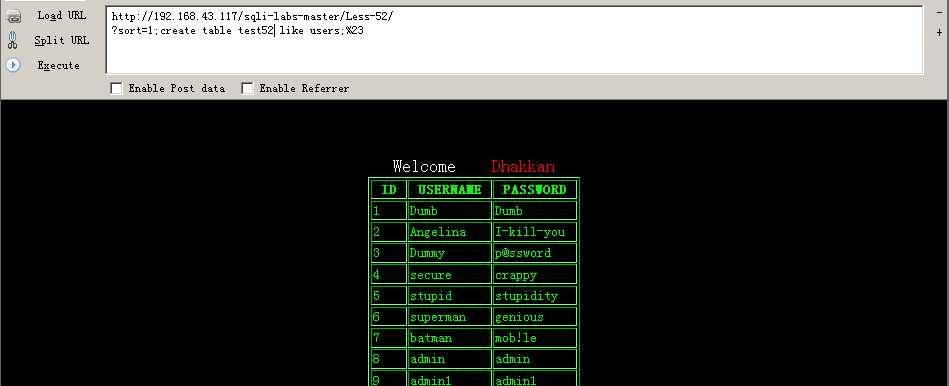Click inside the URL text area
Screen dimensions: 949x386
(514, 40)
